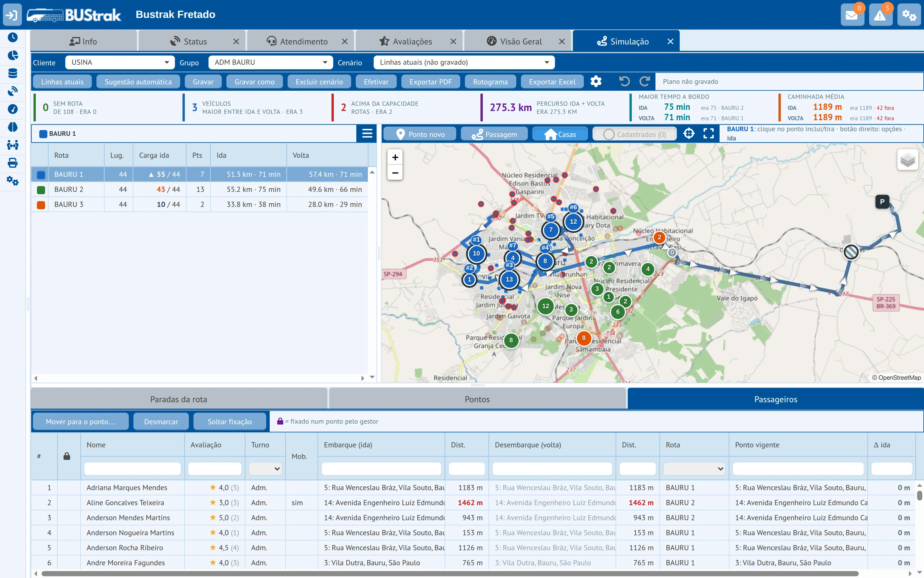The height and width of the screenshot is (578, 924).
Task: Click Mover para o ponto button
Action: 81,421
